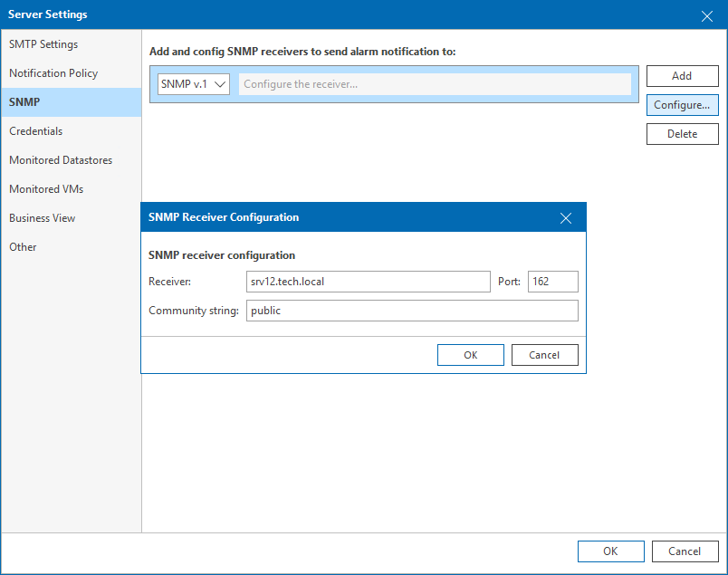Close the Server Settings window

coord(707,14)
